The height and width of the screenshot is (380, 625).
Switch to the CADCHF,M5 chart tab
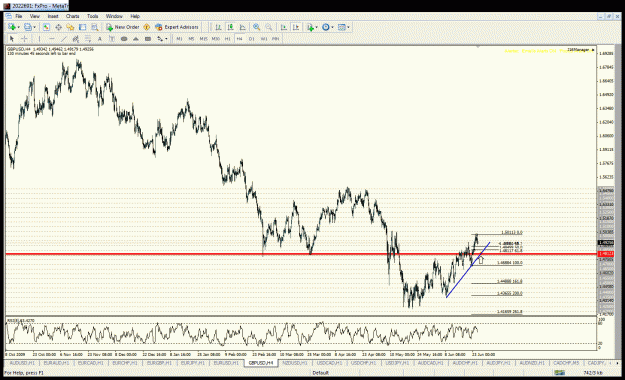[566, 363]
